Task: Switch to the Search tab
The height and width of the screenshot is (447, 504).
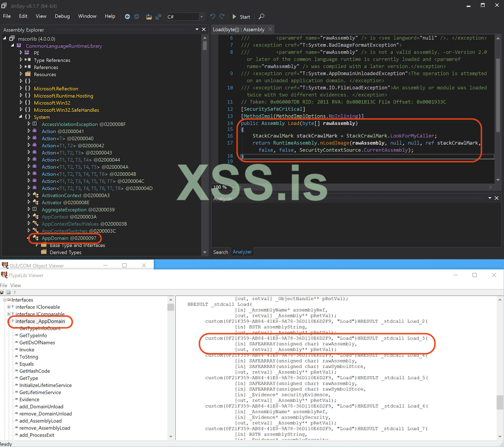Action: click(x=220, y=252)
